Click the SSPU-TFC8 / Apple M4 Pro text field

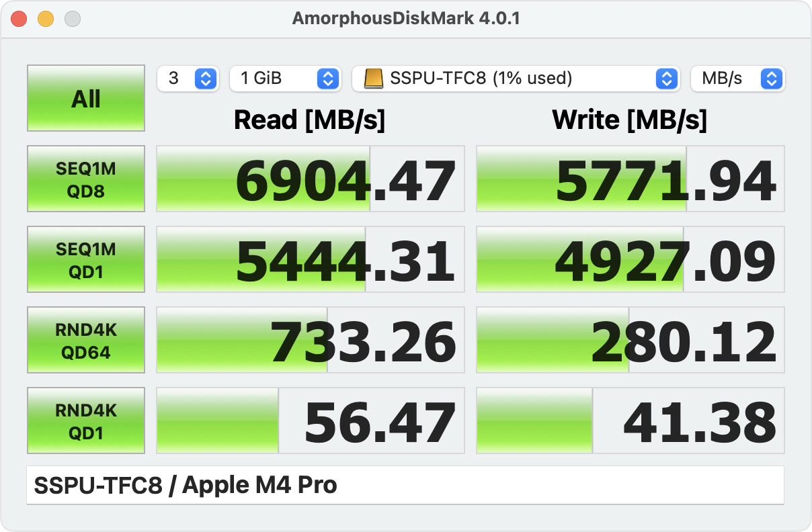(405, 485)
